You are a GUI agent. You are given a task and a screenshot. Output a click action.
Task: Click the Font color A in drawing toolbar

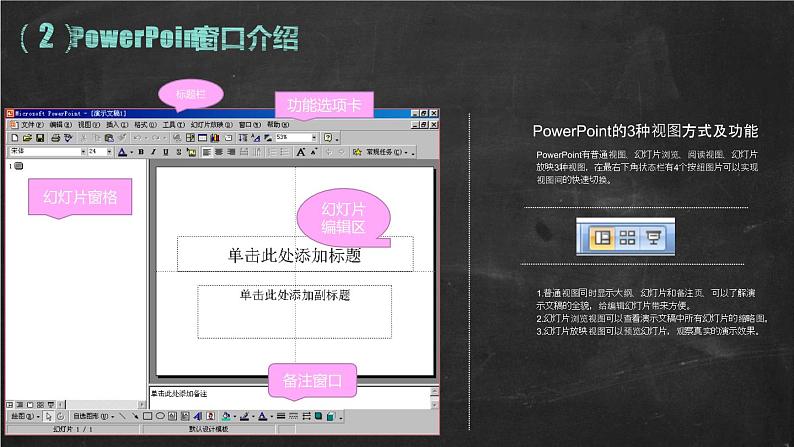pyautogui.click(x=262, y=416)
